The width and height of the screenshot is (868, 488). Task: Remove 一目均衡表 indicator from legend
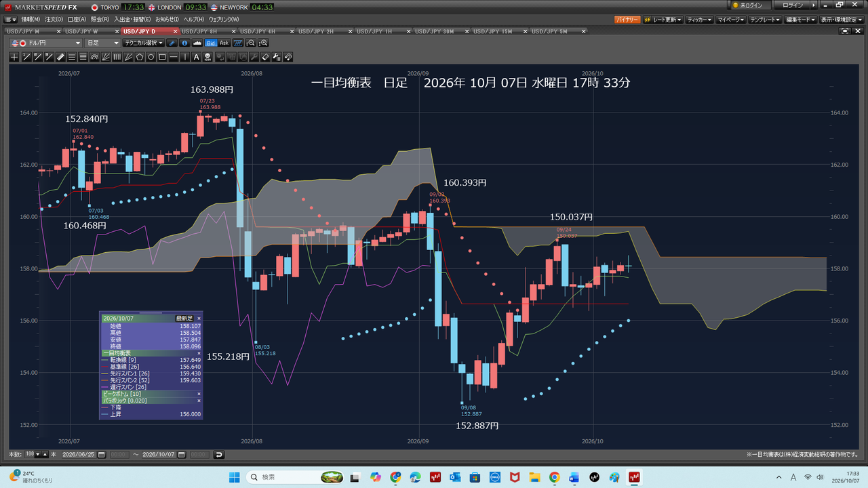point(199,353)
